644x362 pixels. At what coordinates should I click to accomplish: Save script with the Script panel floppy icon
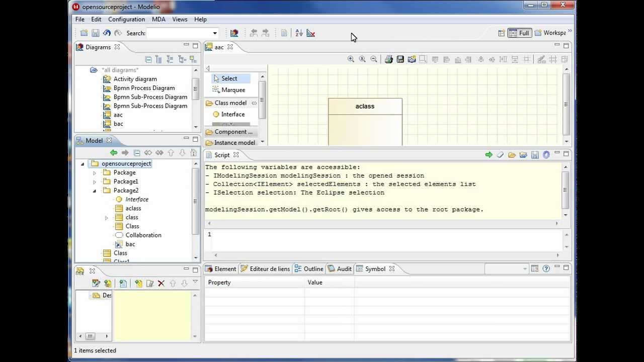coord(535,155)
